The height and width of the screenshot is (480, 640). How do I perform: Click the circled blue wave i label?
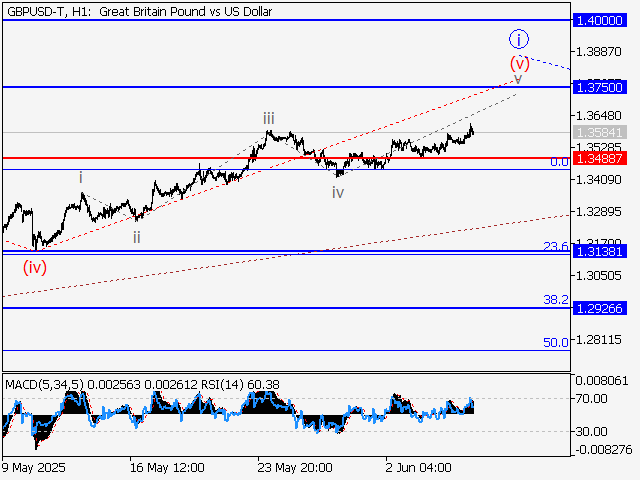[518, 40]
